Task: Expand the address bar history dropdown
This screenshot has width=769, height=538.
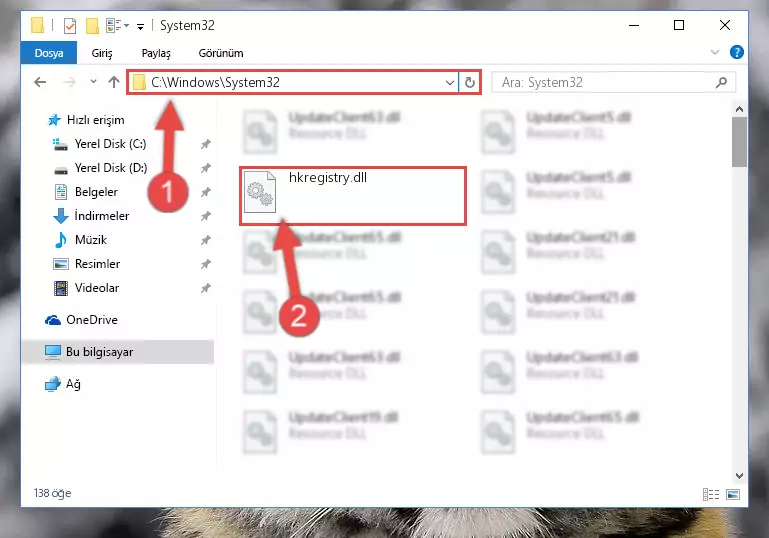Action: 449,82
